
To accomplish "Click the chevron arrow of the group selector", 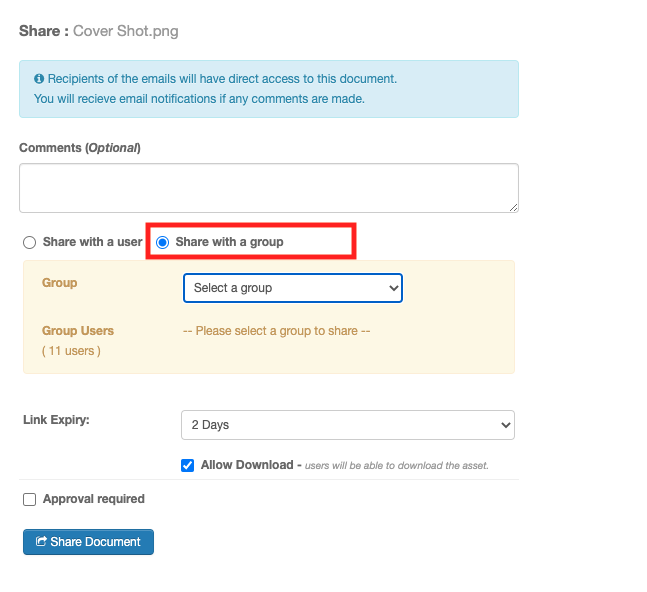I will pyautogui.click(x=394, y=288).
